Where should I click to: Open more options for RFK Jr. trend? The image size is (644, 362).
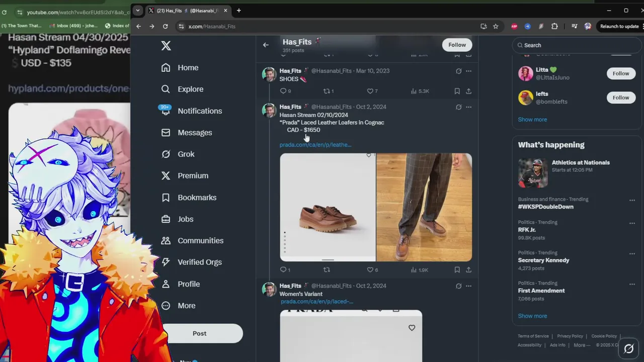[632, 223]
